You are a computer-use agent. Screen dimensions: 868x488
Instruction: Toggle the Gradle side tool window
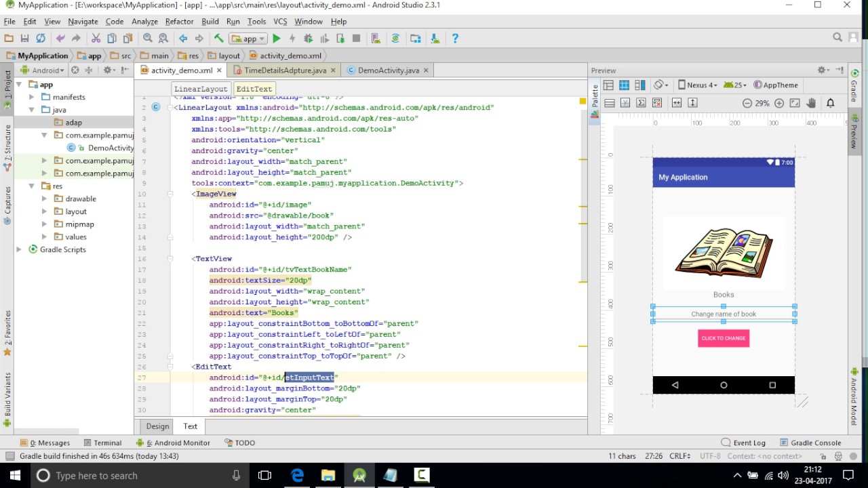coord(854,85)
